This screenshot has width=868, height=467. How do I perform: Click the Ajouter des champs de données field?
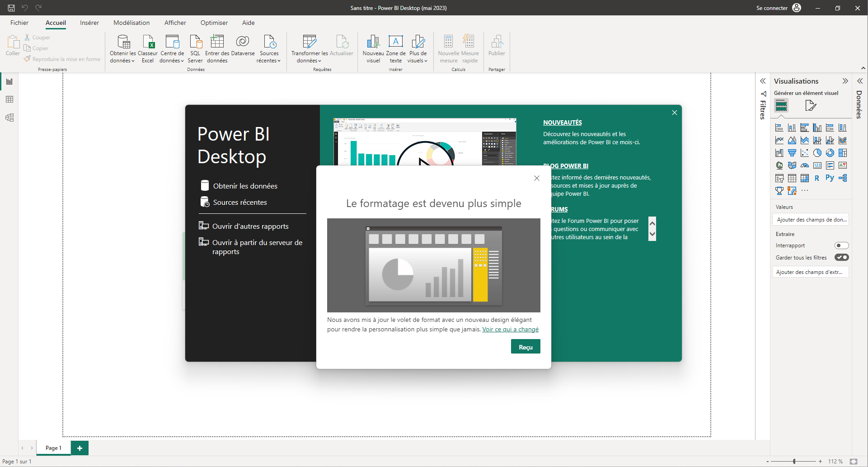[x=811, y=220]
